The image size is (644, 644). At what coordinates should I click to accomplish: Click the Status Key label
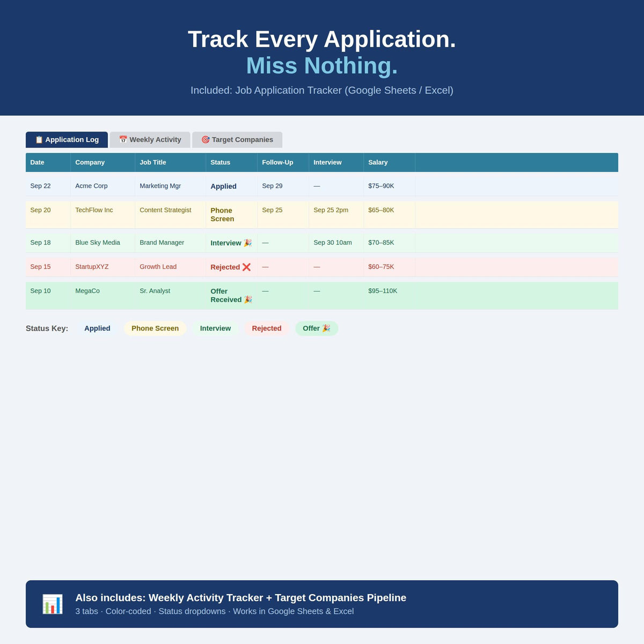[x=47, y=328]
